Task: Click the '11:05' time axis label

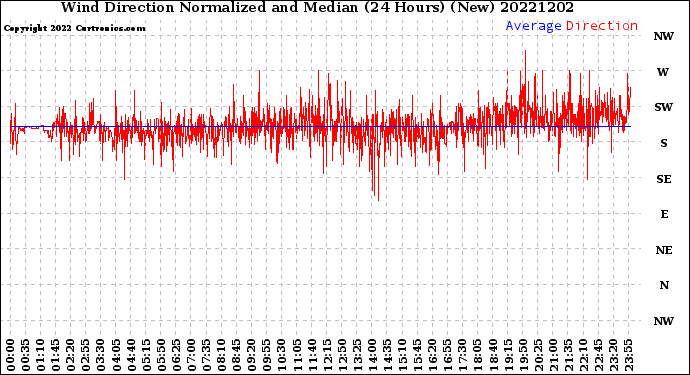Action: (297, 355)
